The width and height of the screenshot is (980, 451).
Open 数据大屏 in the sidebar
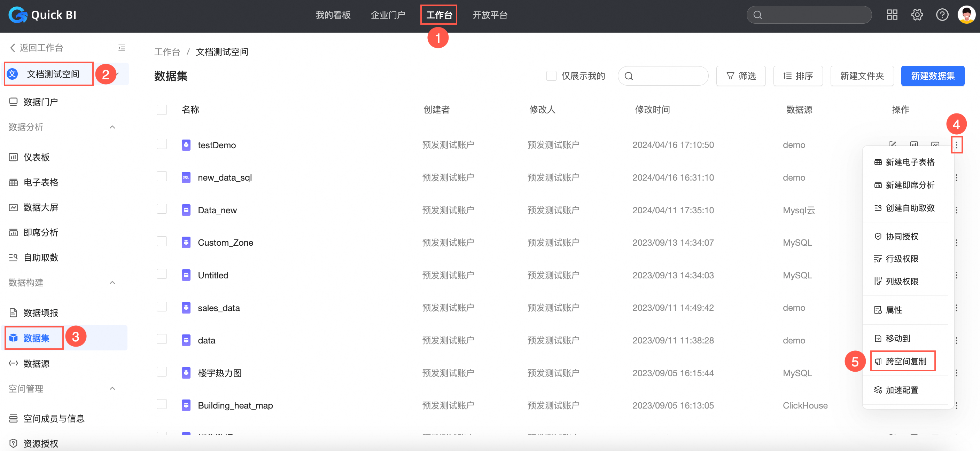41,207
